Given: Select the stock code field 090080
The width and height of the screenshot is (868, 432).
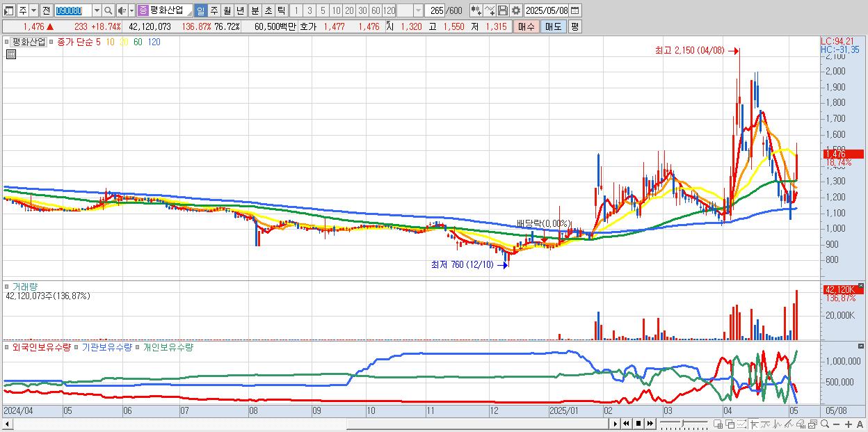Looking at the screenshot, I should point(73,10).
